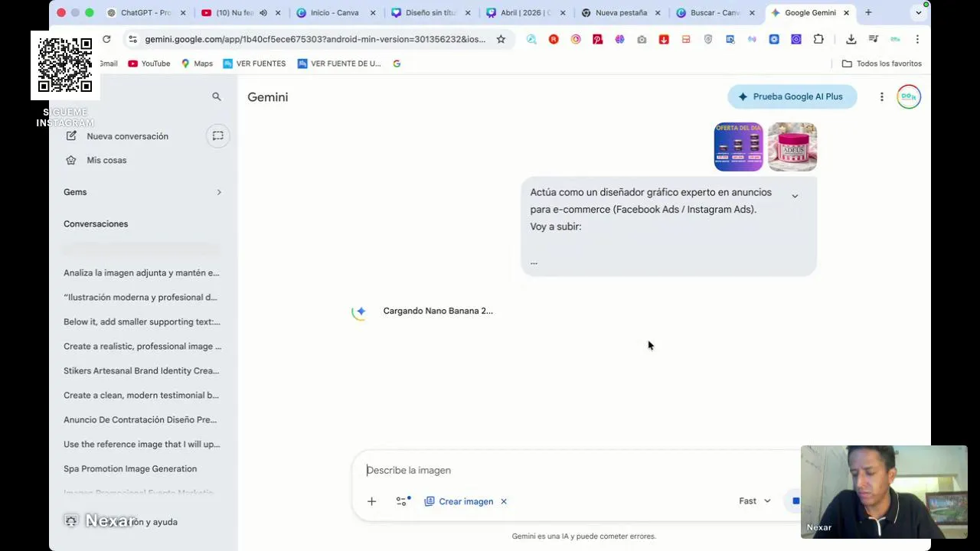
Task: Bookmark this page with the star
Action: [x=501, y=39]
